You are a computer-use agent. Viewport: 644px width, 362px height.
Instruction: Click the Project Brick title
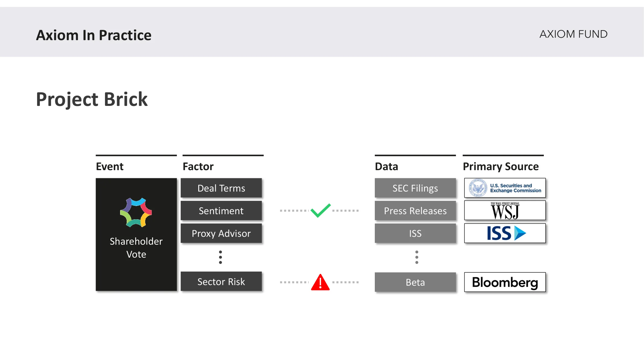(92, 99)
